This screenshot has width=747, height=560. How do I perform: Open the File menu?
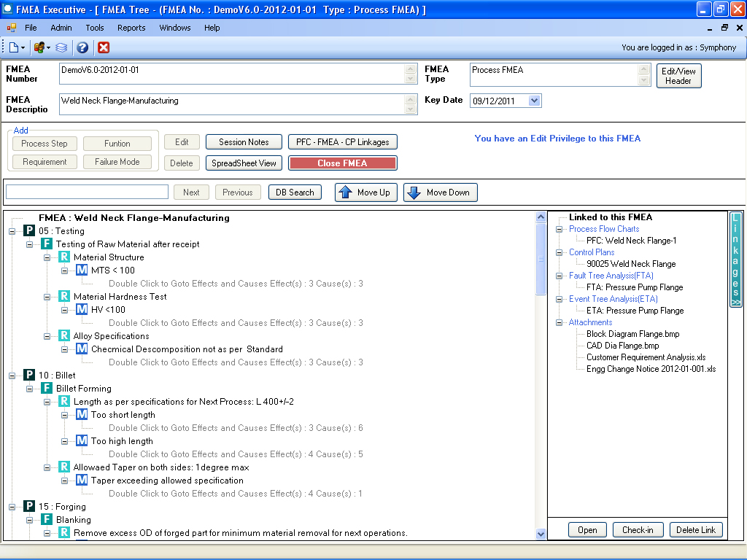[x=31, y=28]
